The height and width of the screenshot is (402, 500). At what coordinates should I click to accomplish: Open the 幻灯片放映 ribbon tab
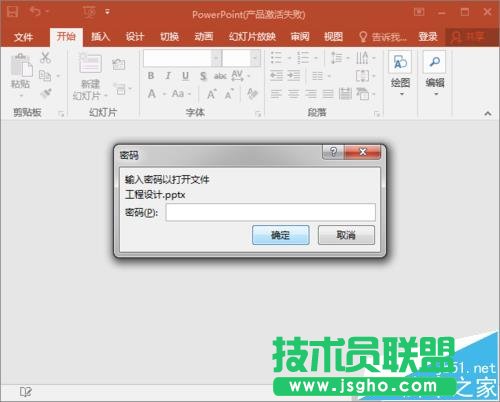(x=252, y=36)
